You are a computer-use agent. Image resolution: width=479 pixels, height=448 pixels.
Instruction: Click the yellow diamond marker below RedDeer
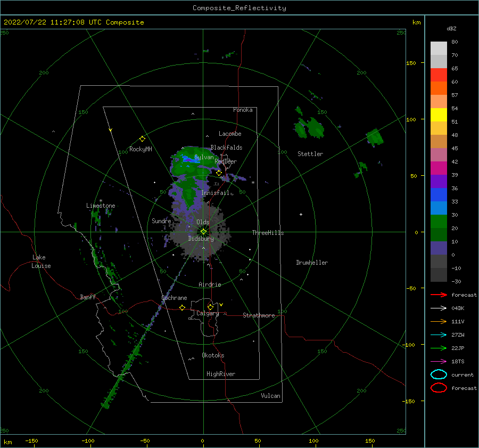pos(219,173)
